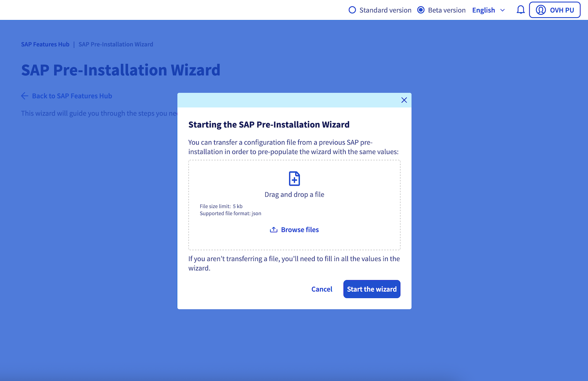Dismiss the wizard dialog via the X icon
The height and width of the screenshot is (381, 588).
(x=404, y=100)
